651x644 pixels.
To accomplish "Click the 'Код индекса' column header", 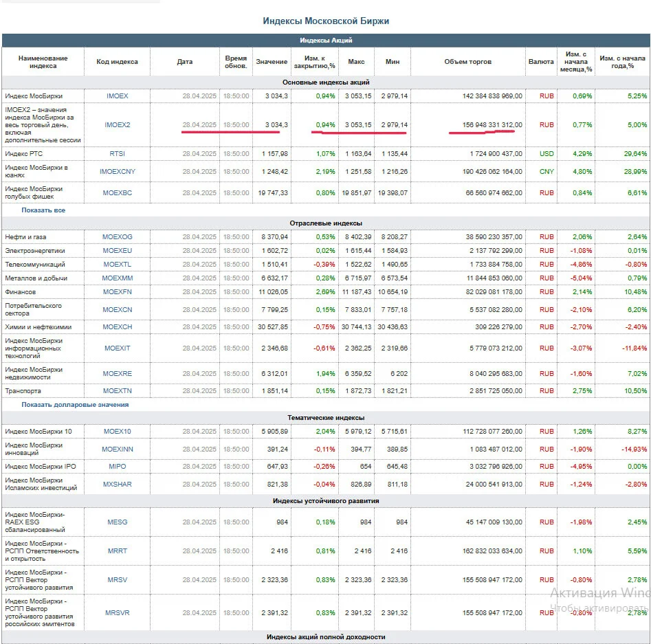I will tap(117, 62).
